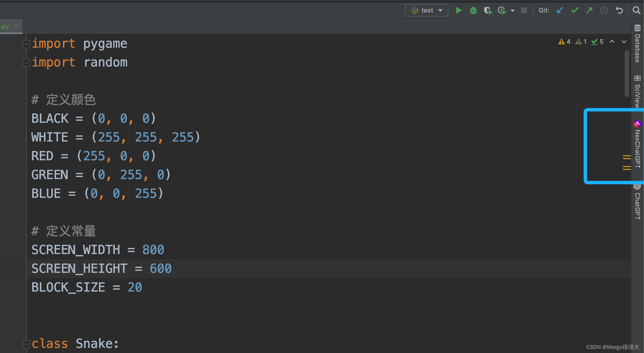Show the 5 typos indicator
The width and height of the screenshot is (644, 353).
597,42
